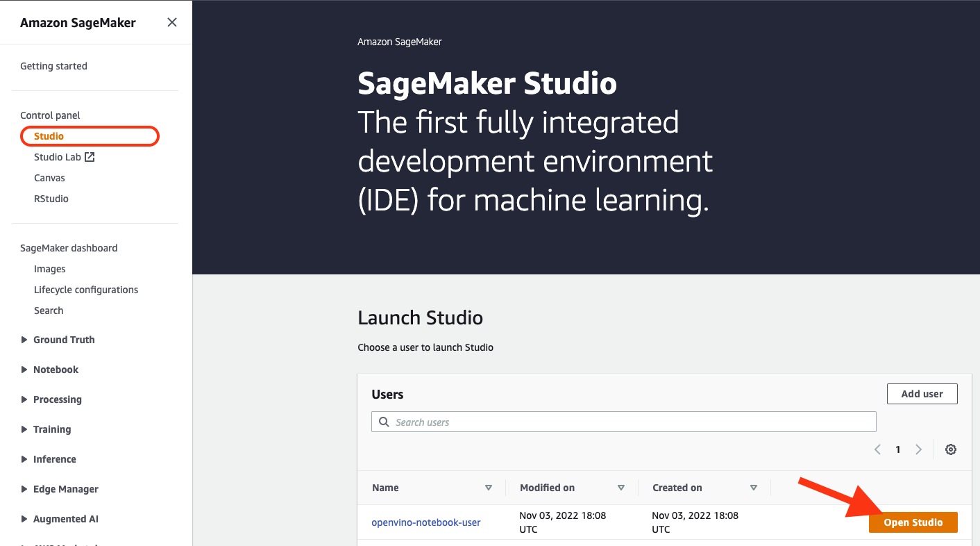Click SageMaker dashboard heading link

(x=69, y=248)
